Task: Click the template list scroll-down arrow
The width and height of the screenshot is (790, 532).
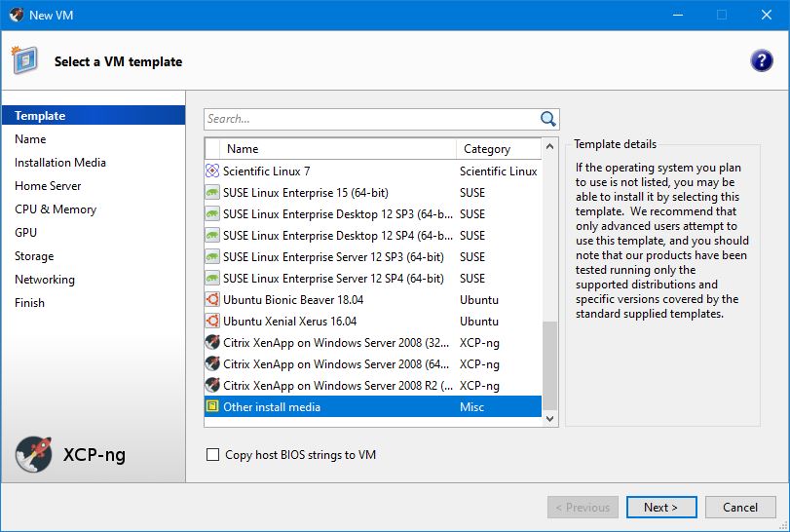Action: tap(549, 418)
